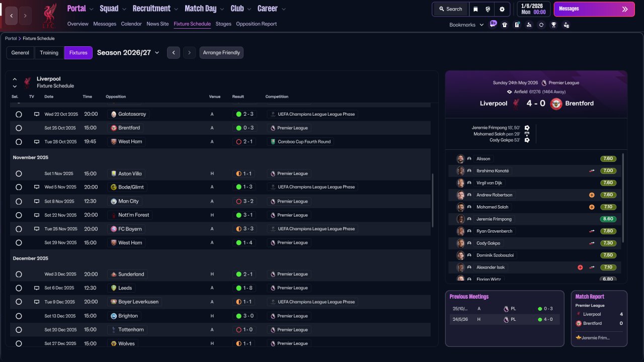The width and height of the screenshot is (644, 362).
Task: Click the bookmark icon beside Search
Action: (x=476, y=9)
